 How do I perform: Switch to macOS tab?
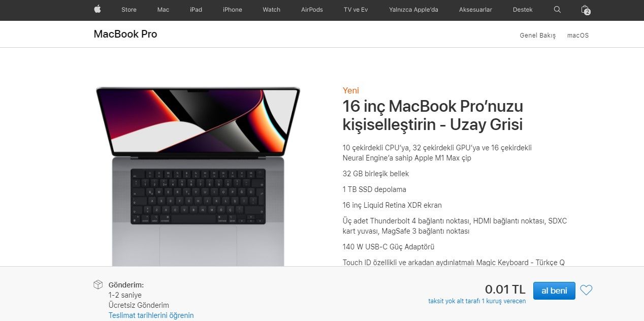pyautogui.click(x=578, y=36)
